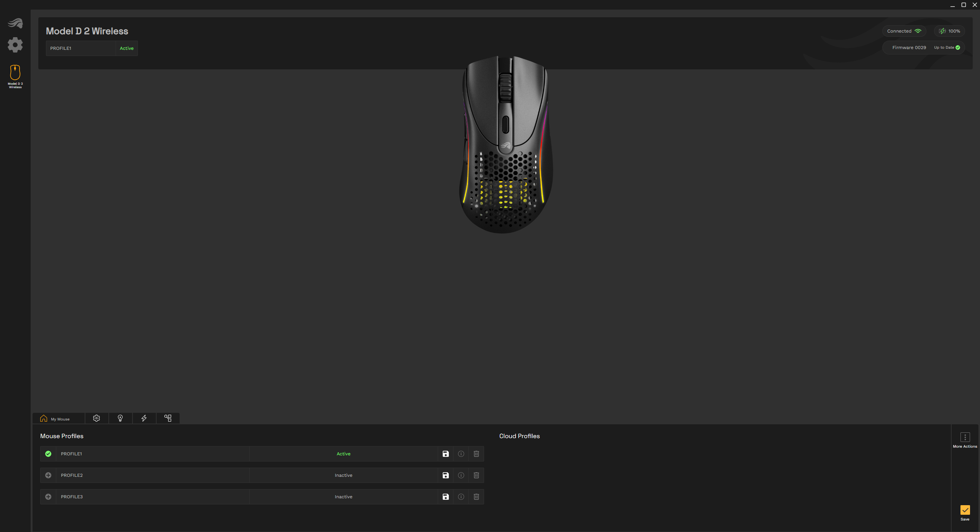Delete PROFILE3 with trash icon
This screenshot has height=532, width=980.
[476, 497]
